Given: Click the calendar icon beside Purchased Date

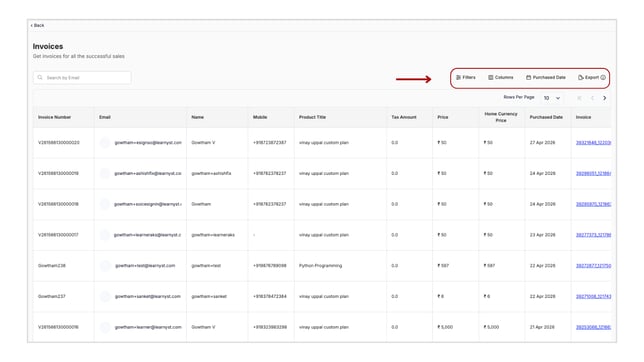Looking at the screenshot, I should point(529,77).
